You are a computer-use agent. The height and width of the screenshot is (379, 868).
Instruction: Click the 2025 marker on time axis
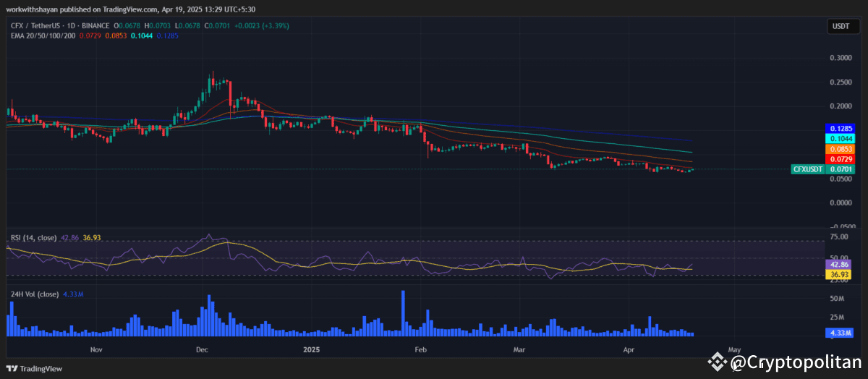click(x=312, y=349)
